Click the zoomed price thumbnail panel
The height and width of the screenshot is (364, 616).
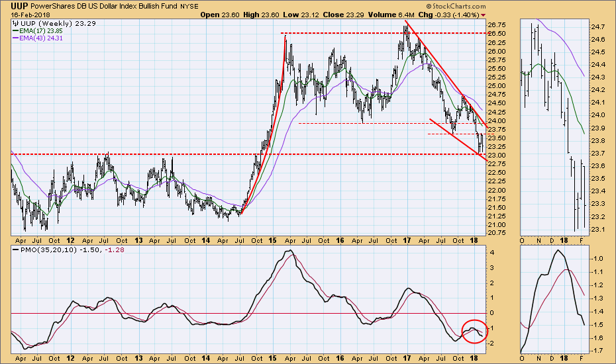[553, 126]
